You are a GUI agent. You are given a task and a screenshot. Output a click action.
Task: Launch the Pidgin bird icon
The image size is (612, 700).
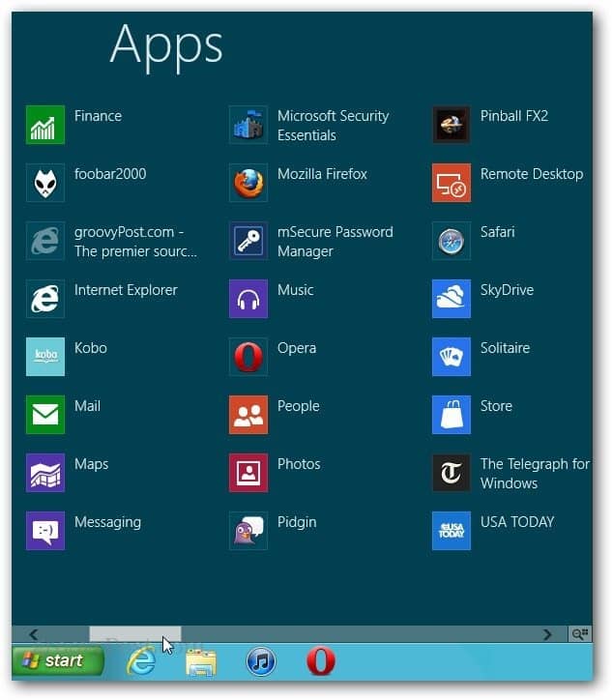[248, 531]
